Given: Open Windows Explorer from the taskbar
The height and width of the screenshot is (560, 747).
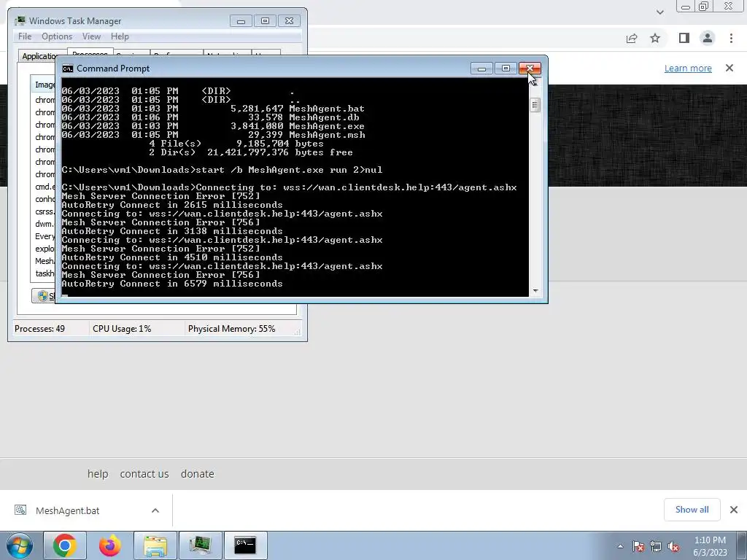Looking at the screenshot, I should (x=155, y=545).
